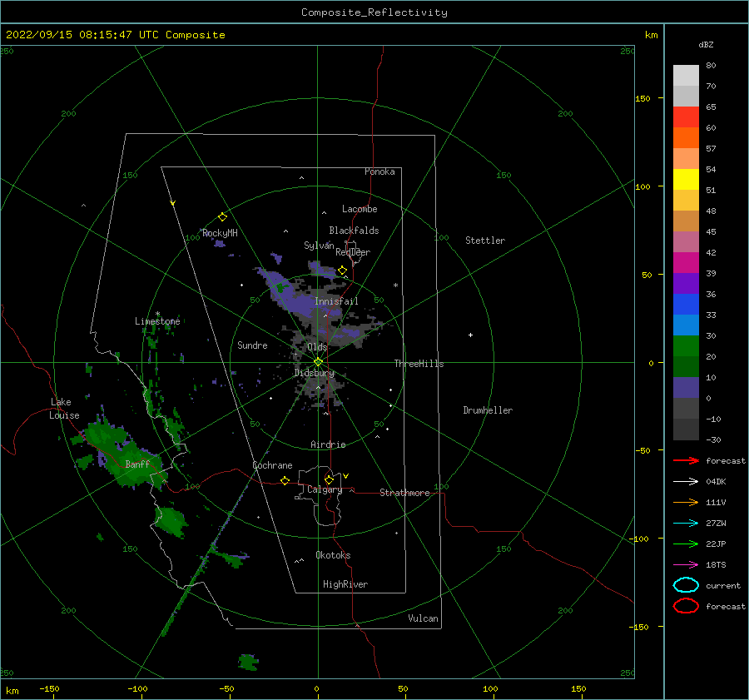
Task: Pick the light gray 80-70 dBZ swatch
Action: pos(686,76)
